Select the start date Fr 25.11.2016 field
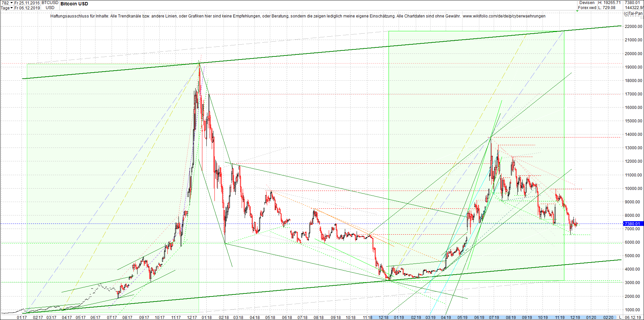 (27, 3)
